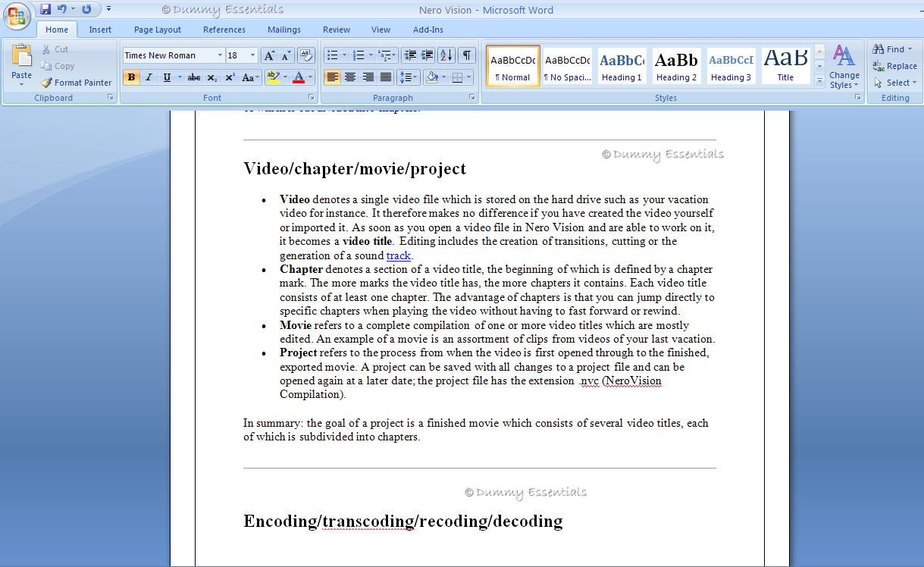Open the References tab
The image size is (924, 567).
click(224, 30)
